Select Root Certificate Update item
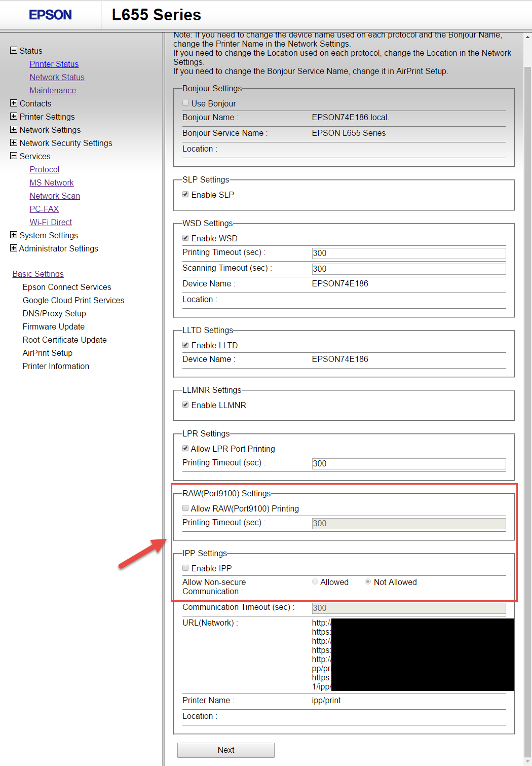 (x=65, y=340)
